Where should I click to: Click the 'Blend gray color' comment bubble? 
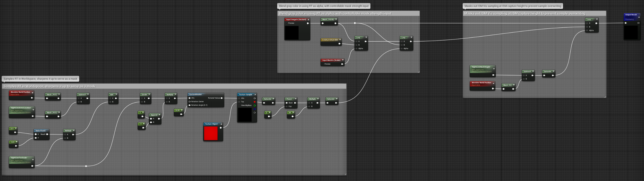pos(324,6)
